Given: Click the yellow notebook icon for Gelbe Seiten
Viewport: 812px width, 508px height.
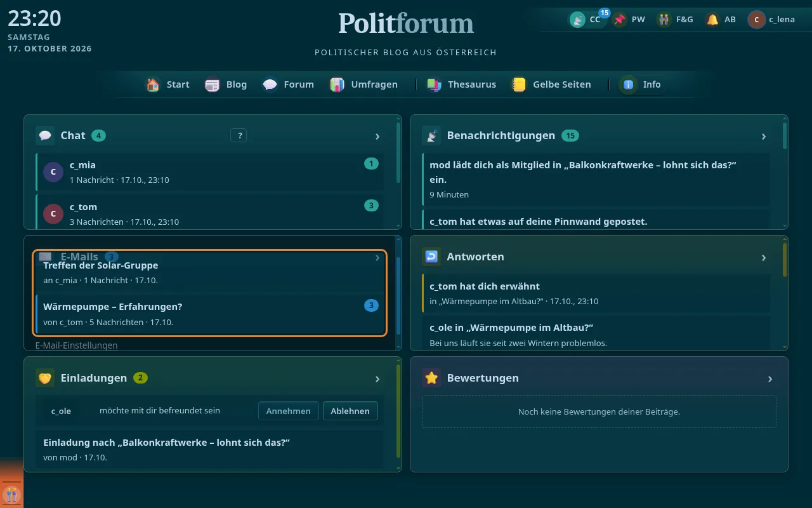Looking at the screenshot, I should tap(520, 84).
